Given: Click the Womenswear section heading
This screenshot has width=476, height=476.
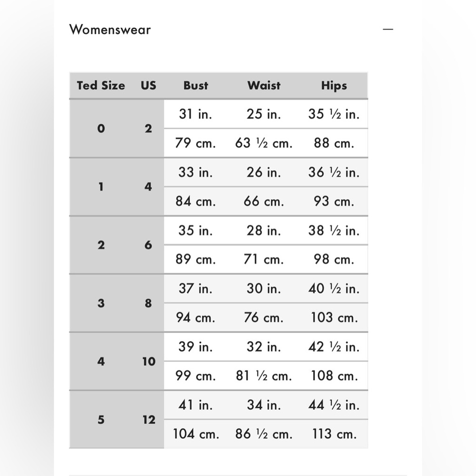Looking at the screenshot, I should (110, 30).
